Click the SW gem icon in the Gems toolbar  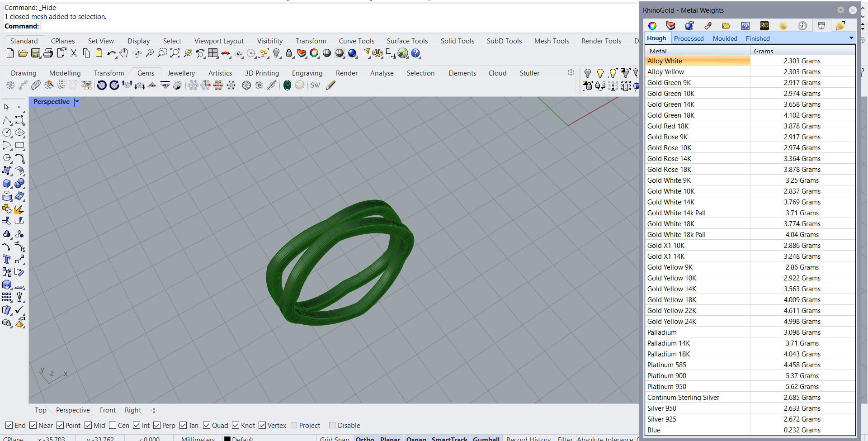tap(315, 85)
